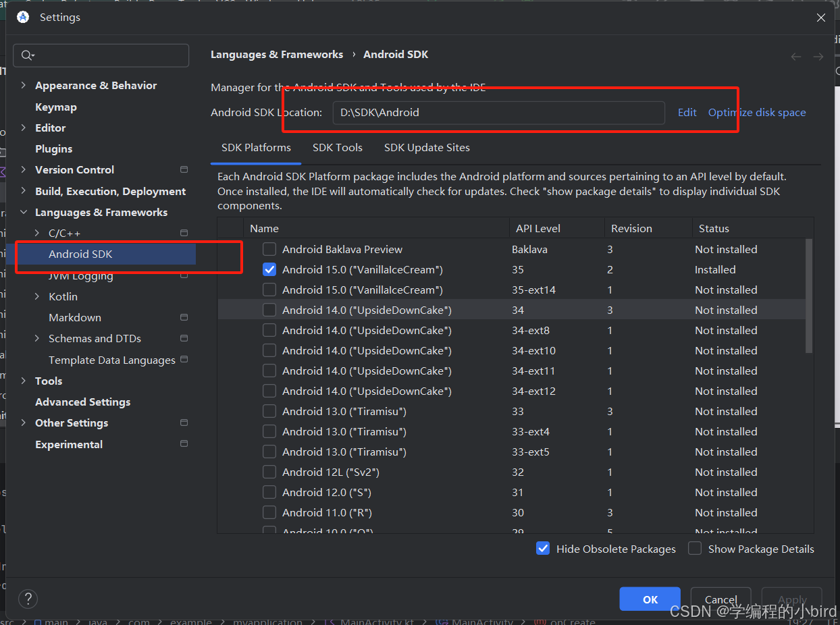The image size is (840, 625).
Task: Click project-level icon beside Template Data Languages
Action: click(184, 360)
